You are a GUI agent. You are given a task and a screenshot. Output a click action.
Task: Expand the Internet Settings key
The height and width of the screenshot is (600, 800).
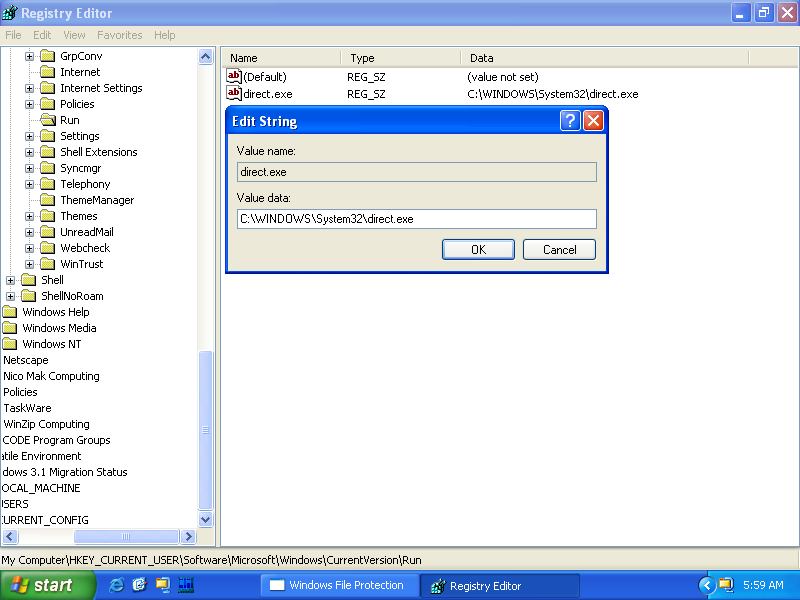point(30,88)
